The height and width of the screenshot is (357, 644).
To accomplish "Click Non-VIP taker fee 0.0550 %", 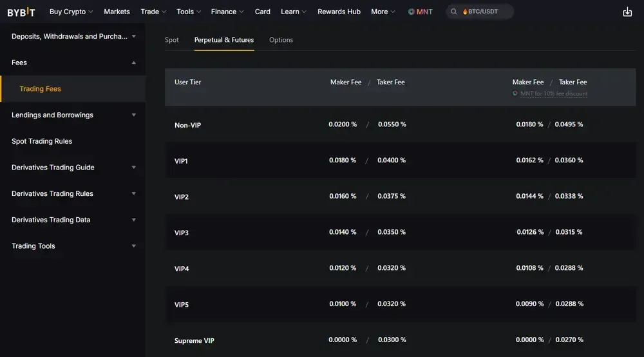I will coord(392,124).
